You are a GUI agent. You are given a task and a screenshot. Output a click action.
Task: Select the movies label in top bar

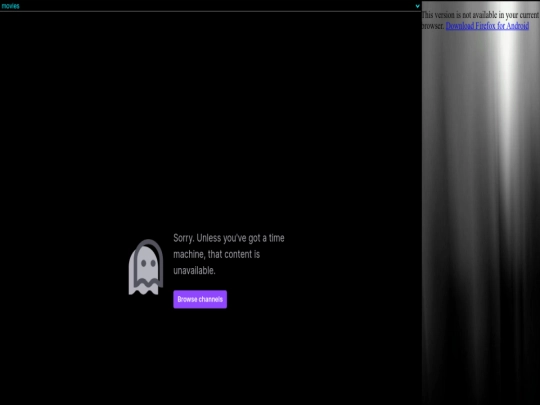(x=10, y=6)
